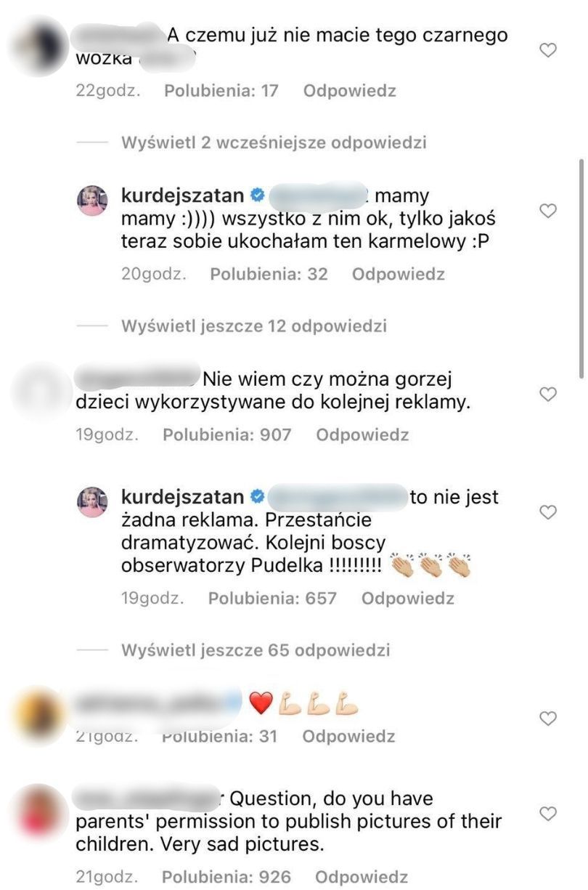Like the English comment about parents' permission
This screenshot has width=588, height=890.
(549, 812)
